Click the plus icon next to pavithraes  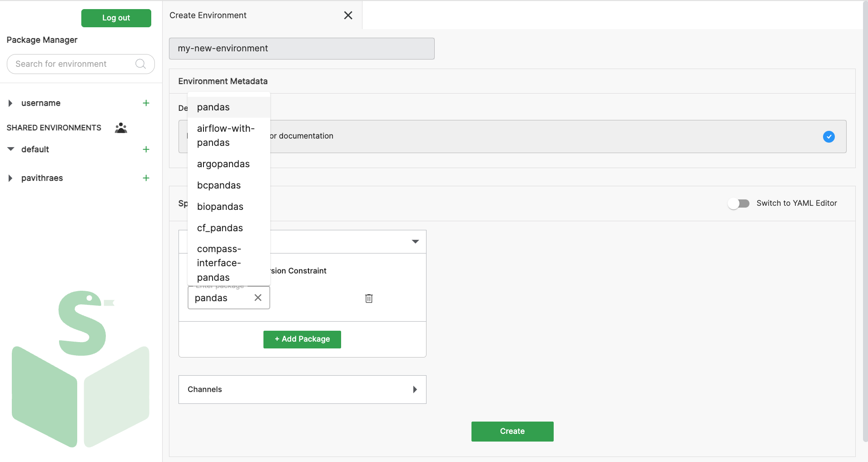click(146, 178)
